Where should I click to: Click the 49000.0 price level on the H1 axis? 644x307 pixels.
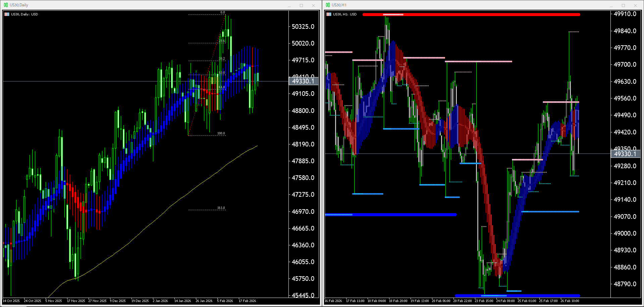coord(625,233)
